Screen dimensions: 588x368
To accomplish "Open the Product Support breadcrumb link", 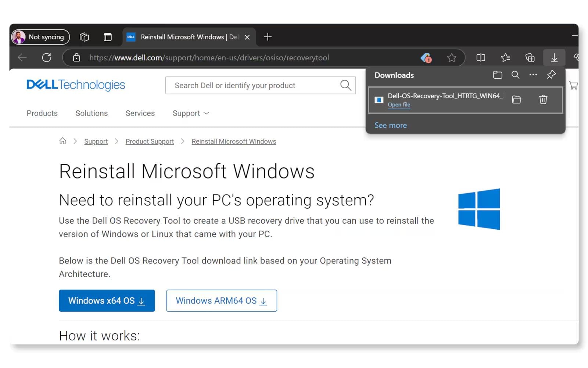I will pyautogui.click(x=150, y=141).
